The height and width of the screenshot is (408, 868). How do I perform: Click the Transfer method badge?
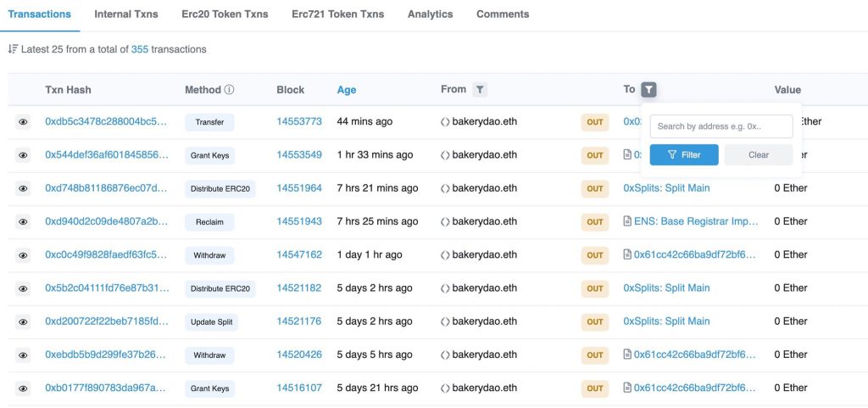pyautogui.click(x=210, y=122)
